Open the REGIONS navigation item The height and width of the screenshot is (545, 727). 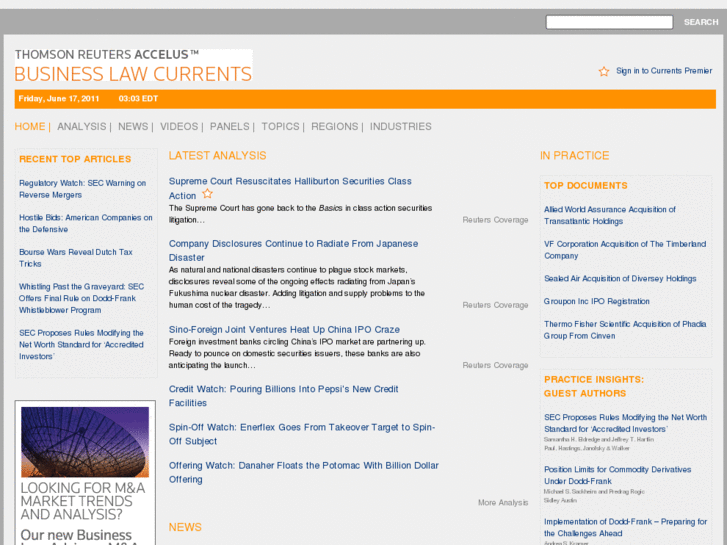335,127
